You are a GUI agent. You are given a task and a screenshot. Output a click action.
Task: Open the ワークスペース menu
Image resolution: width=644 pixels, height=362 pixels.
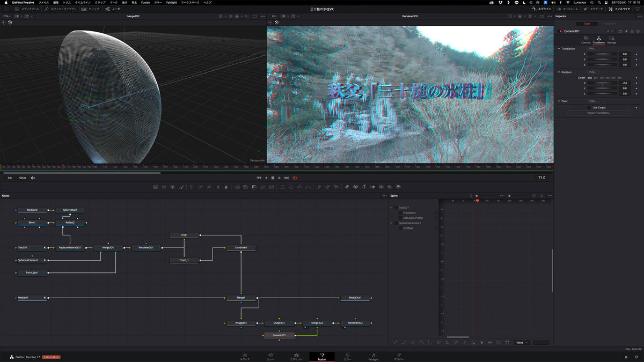[190, 3]
